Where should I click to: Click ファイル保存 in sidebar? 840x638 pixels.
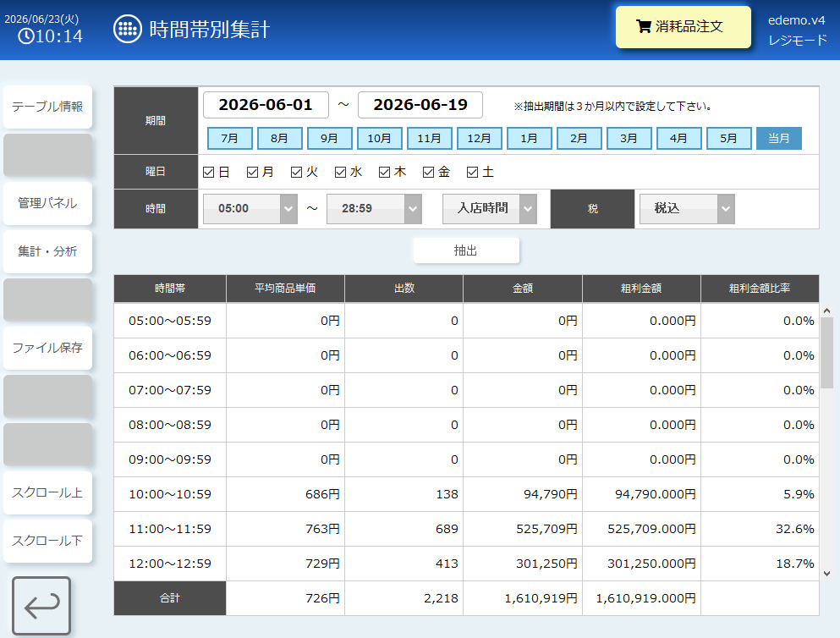click(x=47, y=348)
